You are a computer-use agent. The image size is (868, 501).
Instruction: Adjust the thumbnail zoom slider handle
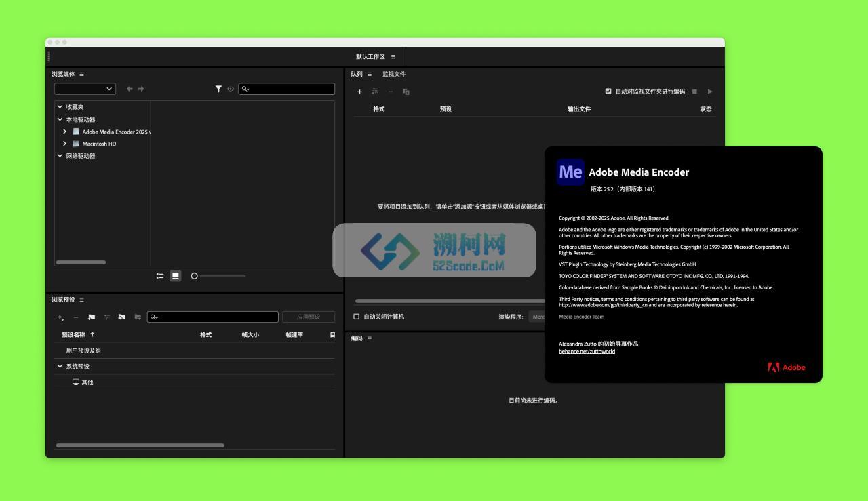click(x=194, y=276)
